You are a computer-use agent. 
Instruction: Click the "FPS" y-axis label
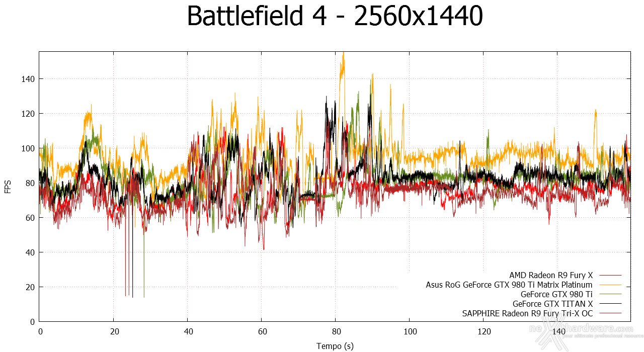(7, 186)
